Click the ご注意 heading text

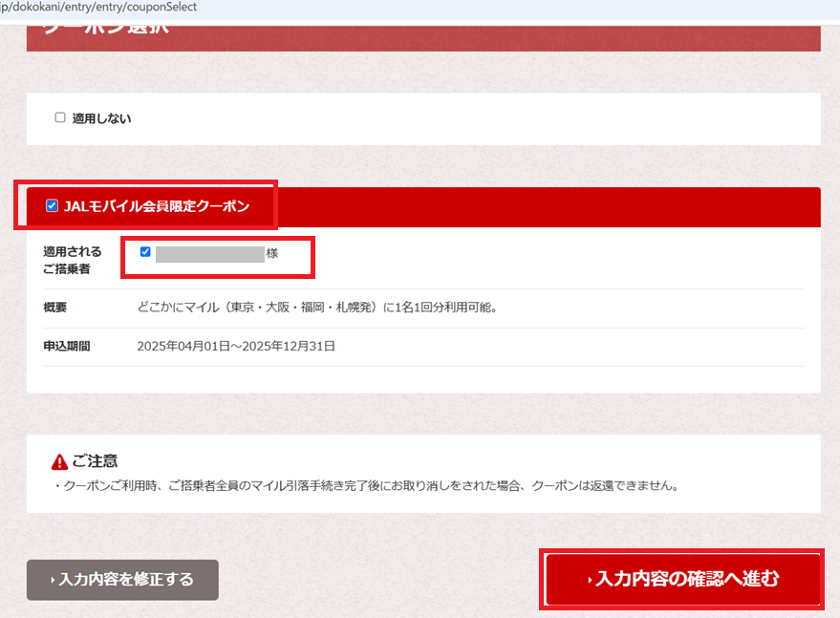95,461
